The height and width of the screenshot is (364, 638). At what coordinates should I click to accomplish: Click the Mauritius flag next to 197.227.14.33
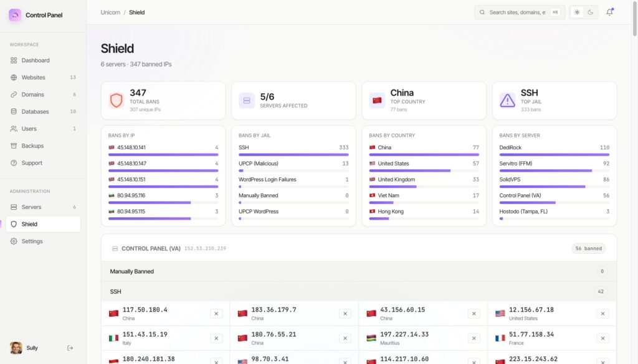pos(371,338)
